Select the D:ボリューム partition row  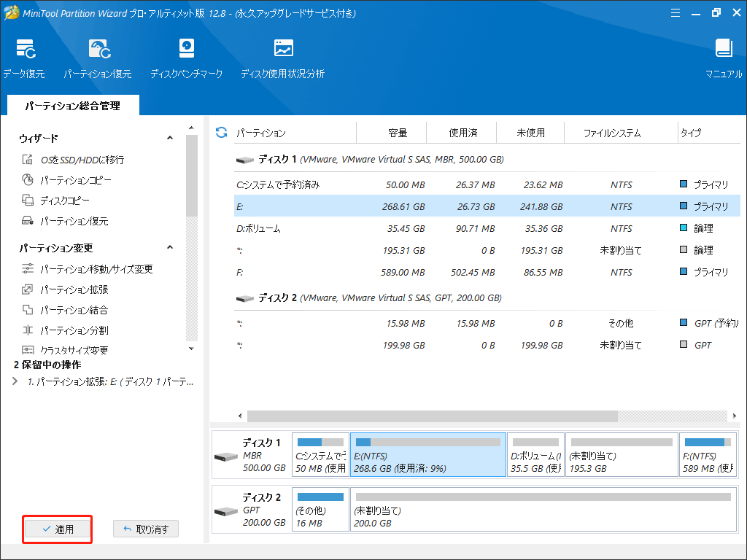click(487, 228)
